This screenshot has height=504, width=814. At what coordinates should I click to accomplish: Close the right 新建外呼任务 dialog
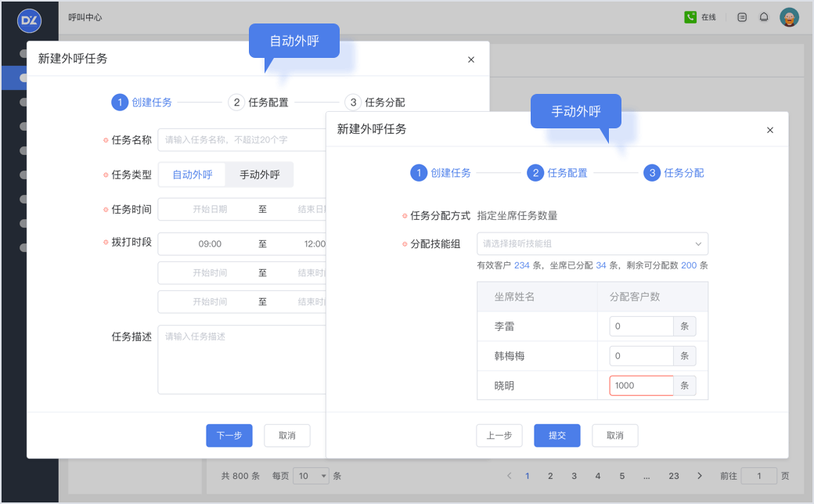[769, 130]
